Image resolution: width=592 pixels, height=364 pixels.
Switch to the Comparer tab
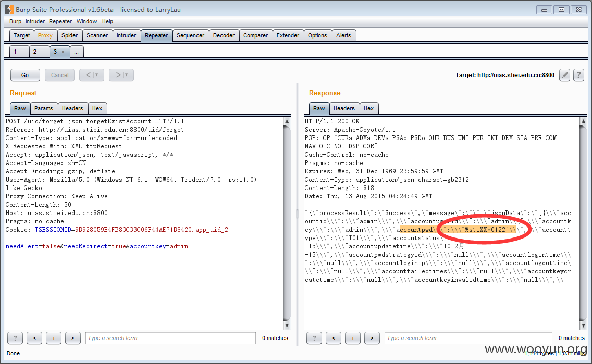coord(255,35)
